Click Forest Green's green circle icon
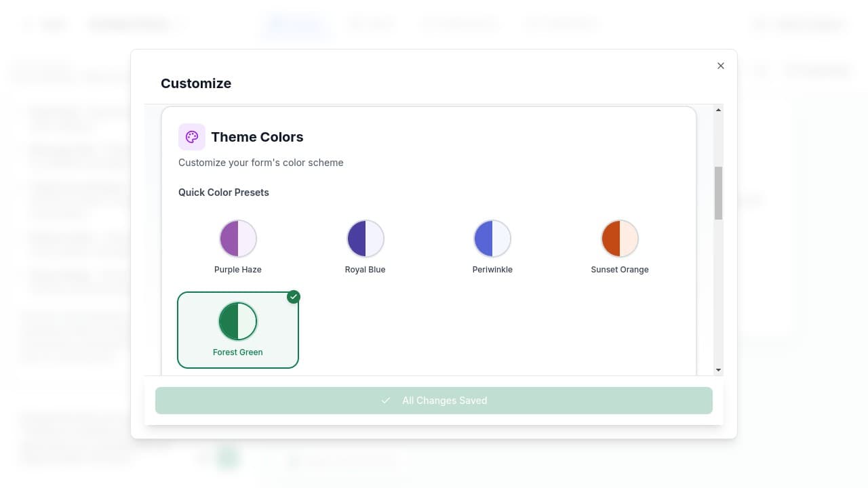 point(238,321)
